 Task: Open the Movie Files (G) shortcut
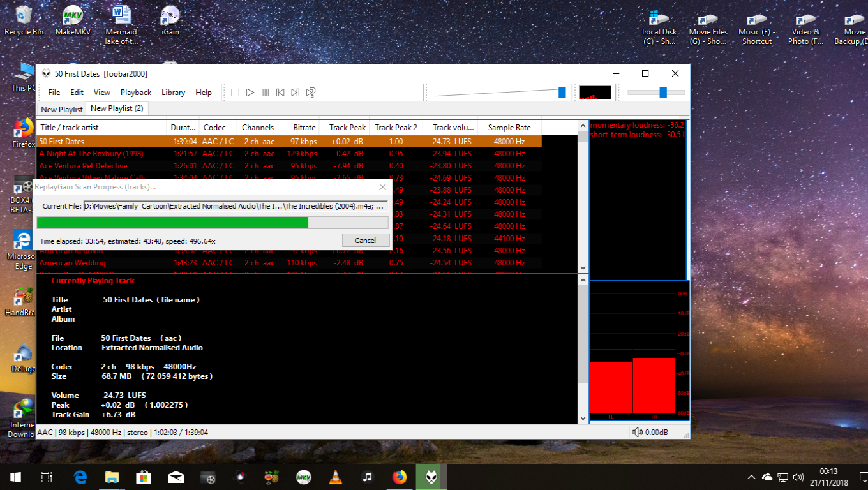pyautogui.click(x=708, y=27)
